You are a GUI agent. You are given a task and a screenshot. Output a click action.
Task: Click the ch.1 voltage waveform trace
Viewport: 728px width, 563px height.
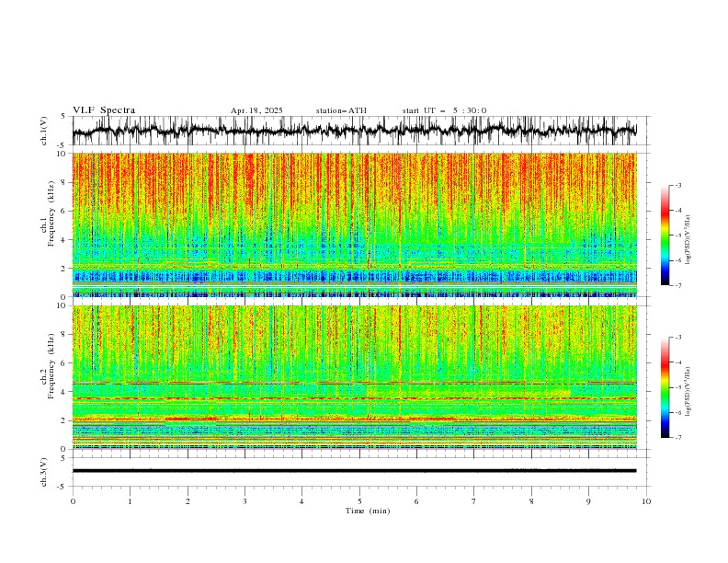(354, 131)
